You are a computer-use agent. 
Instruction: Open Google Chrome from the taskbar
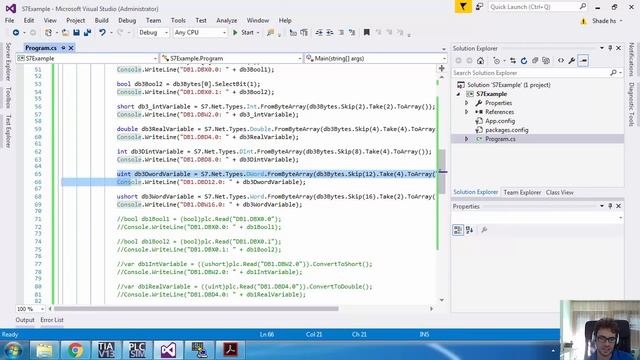click(76, 350)
